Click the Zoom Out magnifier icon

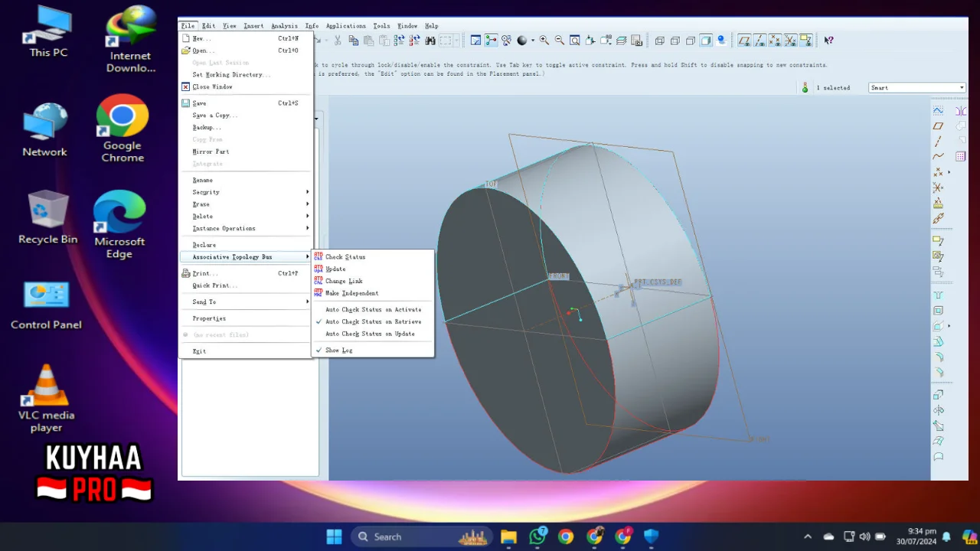point(560,40)
